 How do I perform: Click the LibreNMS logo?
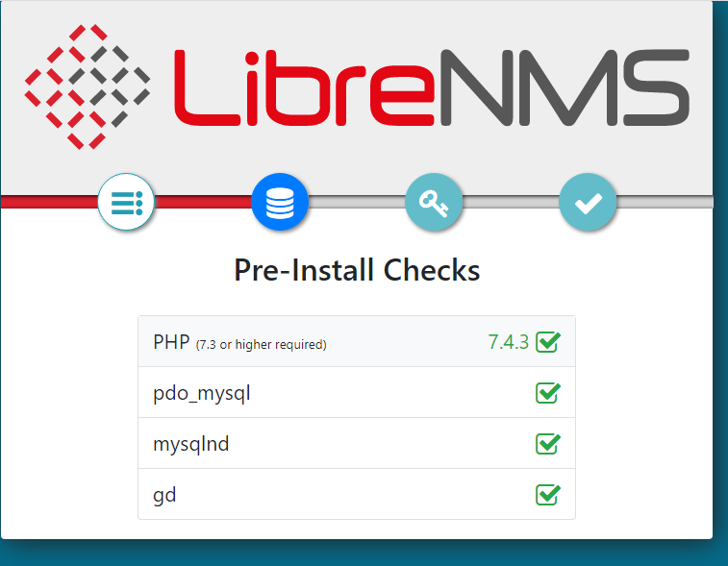[x=357, y=86]
